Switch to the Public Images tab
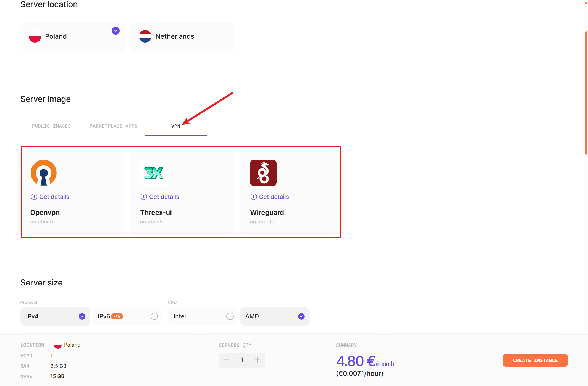The image size is (588, 386). (x=51, y=126)
